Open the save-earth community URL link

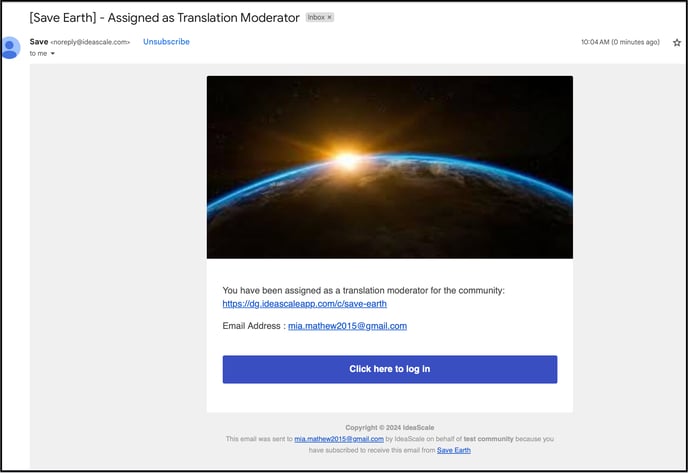point(305,304)
